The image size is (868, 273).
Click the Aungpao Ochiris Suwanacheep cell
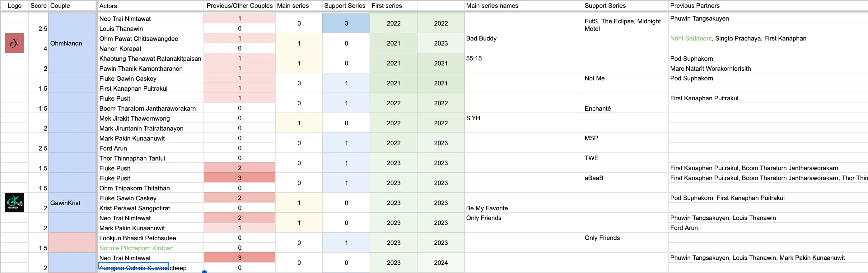(150, 268)
